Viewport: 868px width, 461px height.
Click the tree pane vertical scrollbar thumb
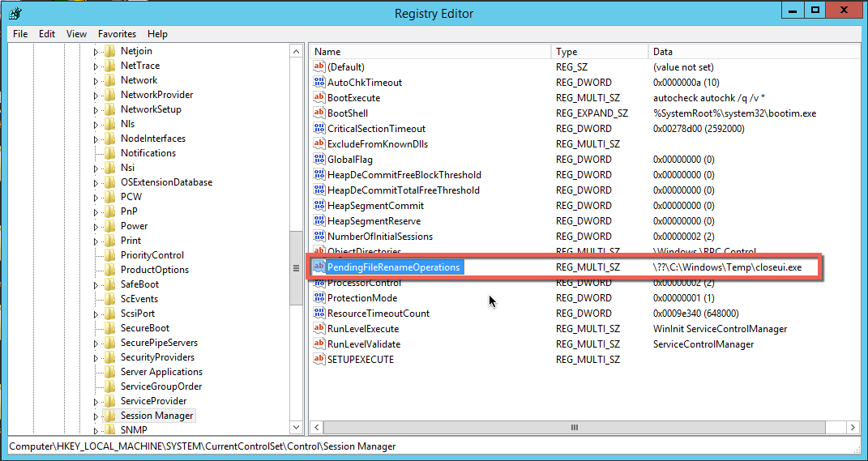point(296,267)
